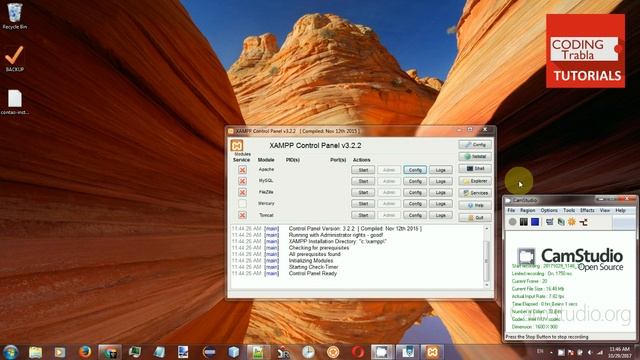Select the Recycle Bin desktop icon
The image size is (640, 360).
pos(15,16)
